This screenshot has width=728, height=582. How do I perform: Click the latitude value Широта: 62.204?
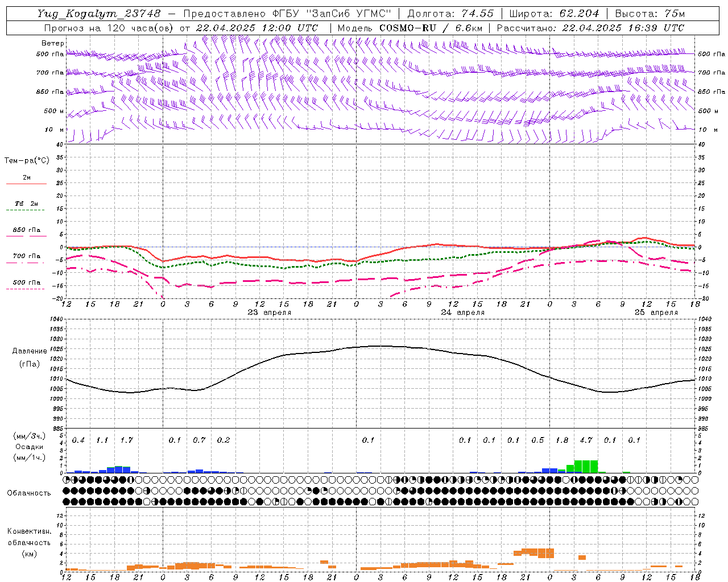point(554,14)
